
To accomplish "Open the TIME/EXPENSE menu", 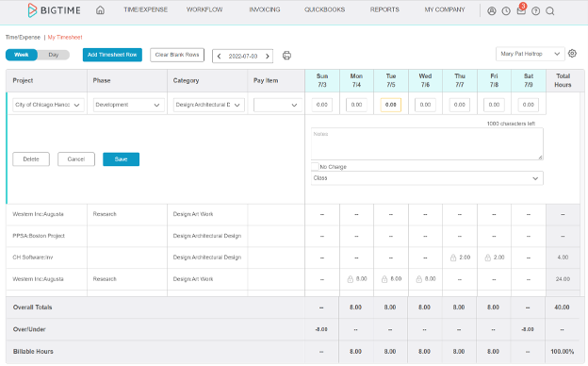I will (145, 9).
